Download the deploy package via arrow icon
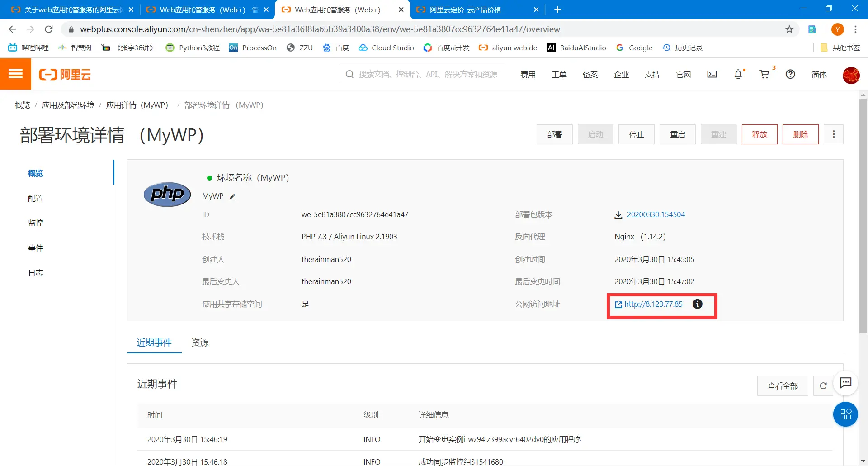 click(618, 215)
